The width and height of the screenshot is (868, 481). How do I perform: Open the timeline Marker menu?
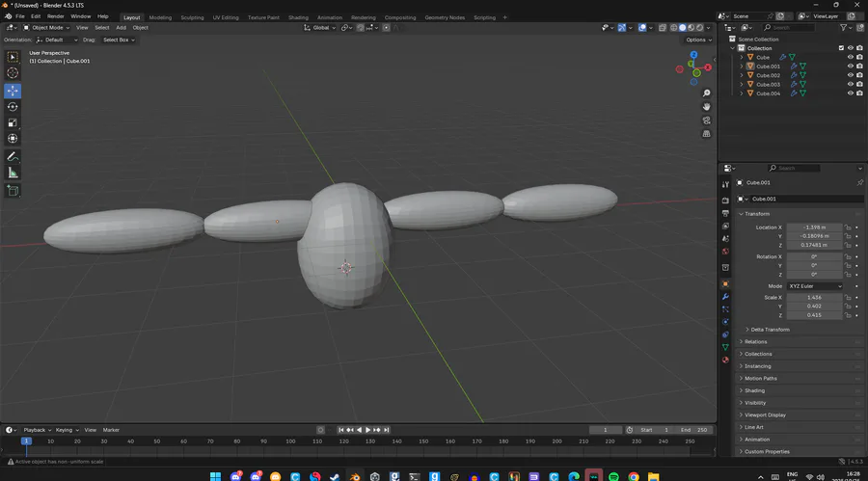pyautogui.click(x=111, y=430)
